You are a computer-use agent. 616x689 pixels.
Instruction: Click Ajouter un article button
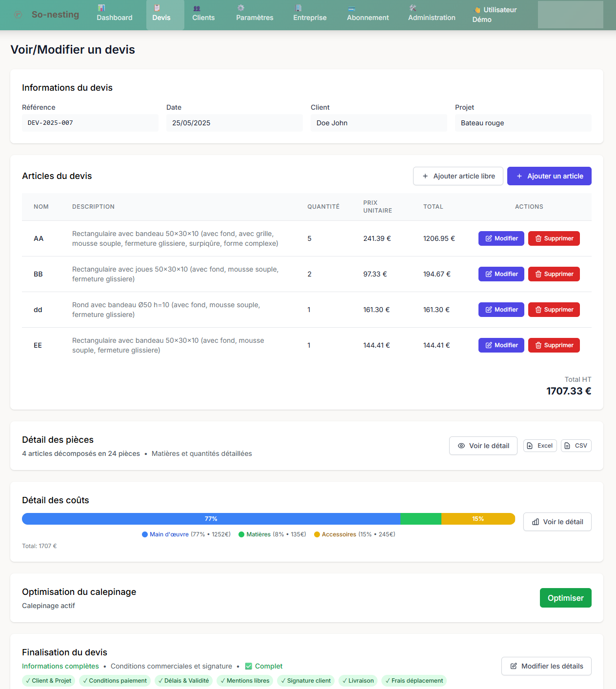[549, 176]
